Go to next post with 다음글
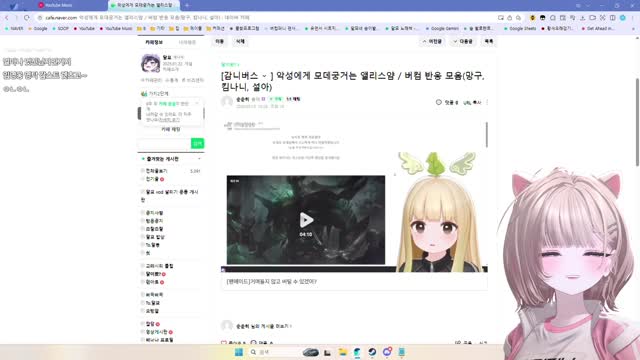 [463, 42]
